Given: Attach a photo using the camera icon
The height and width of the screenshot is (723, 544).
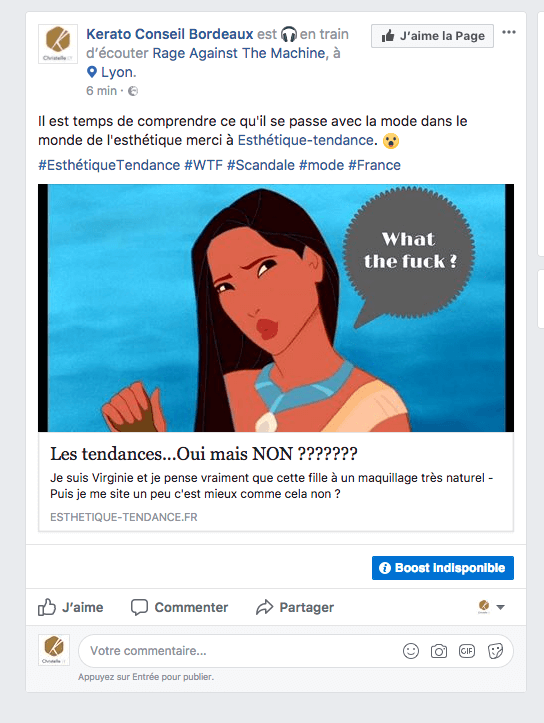Looking at the screenshot, I should click(438, 651).
